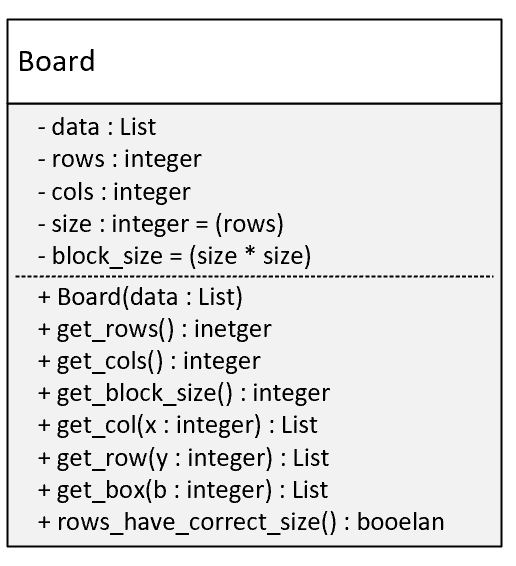The image size is (516, 566).
Task: Select the get_cols() method
Action: [149, 361]
